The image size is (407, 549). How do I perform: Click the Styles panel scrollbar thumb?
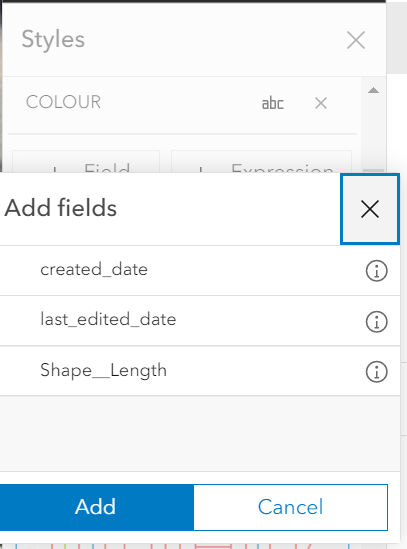tap(373, 171)
